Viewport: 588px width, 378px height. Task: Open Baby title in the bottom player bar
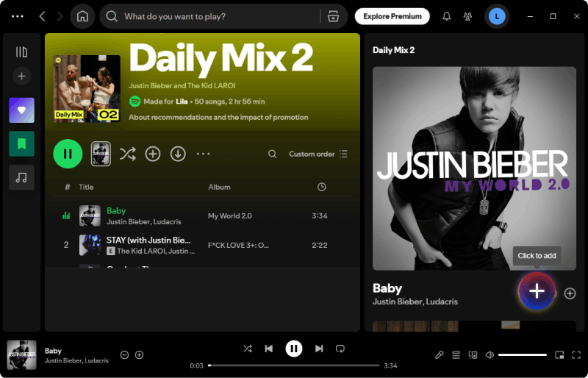coord(53,351)
